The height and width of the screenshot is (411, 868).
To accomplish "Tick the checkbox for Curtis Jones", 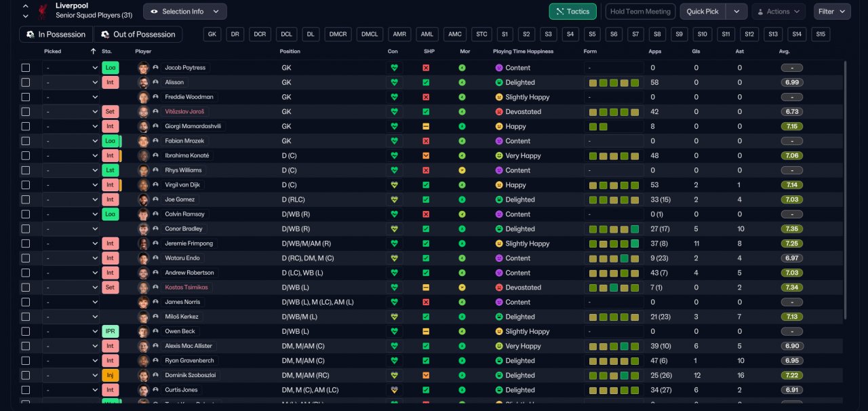I will [26, 390].
